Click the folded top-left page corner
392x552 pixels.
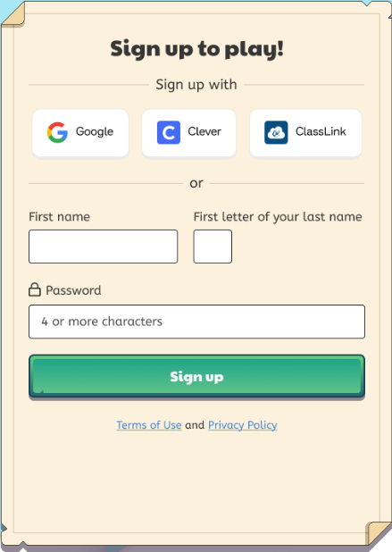[13, 15]
